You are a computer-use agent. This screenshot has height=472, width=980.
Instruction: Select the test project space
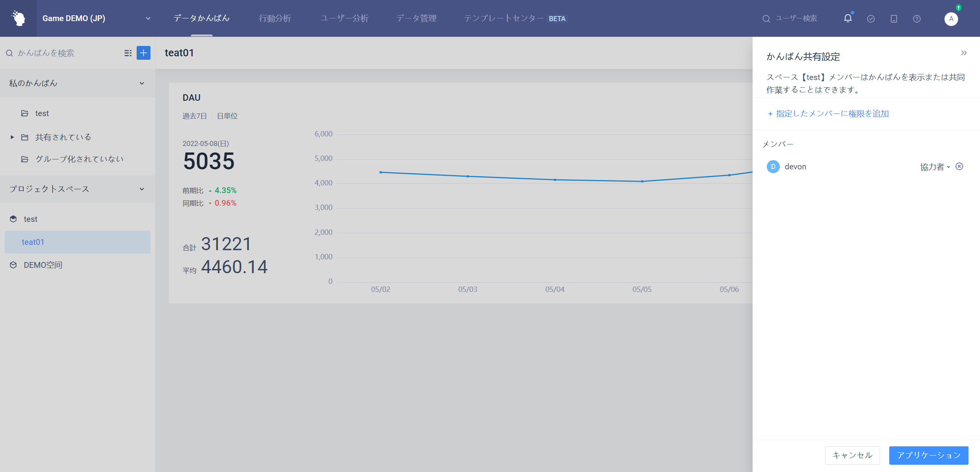pos(31,219)
